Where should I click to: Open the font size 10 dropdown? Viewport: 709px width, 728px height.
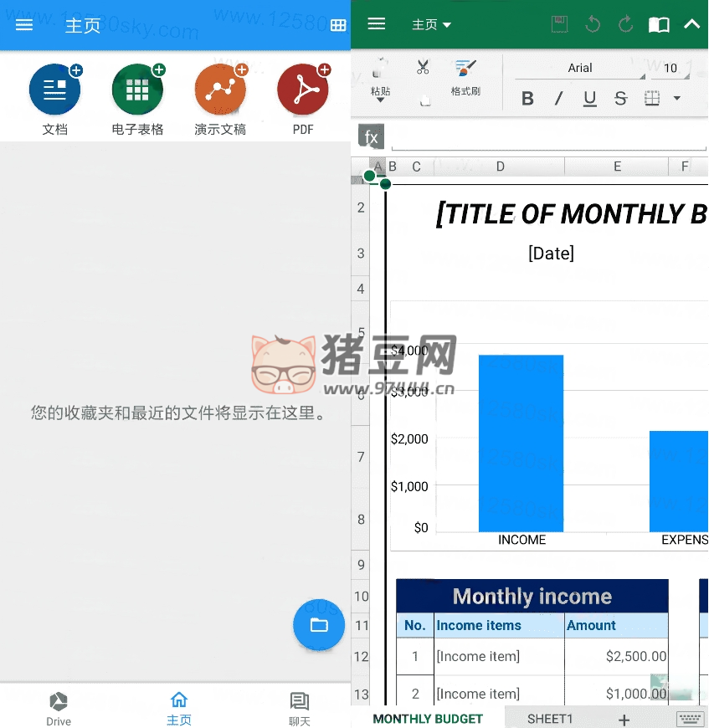tap(674, 69)
